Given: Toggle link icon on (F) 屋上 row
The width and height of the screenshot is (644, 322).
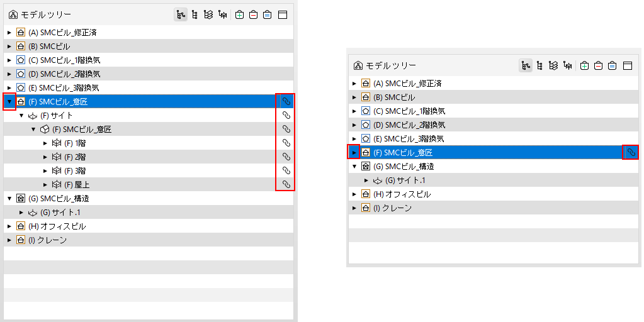Looking at the screenshot, I should coord(286,185).
